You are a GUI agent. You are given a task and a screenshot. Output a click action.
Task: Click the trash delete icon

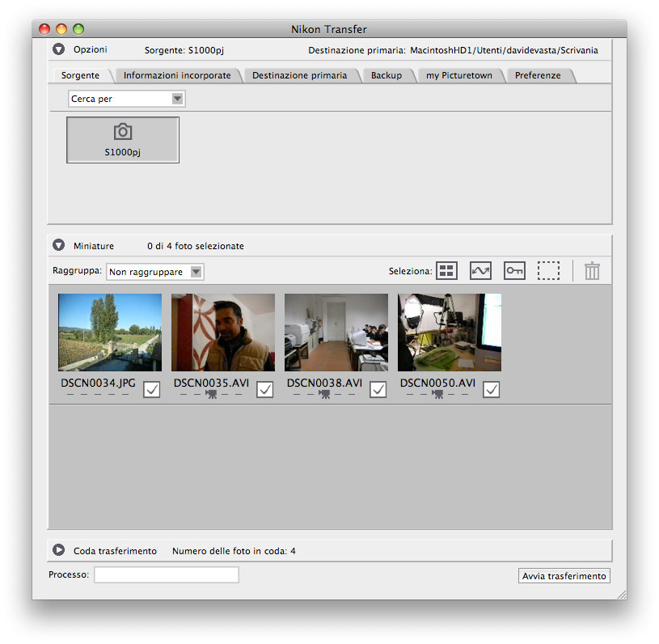(592, 271)
